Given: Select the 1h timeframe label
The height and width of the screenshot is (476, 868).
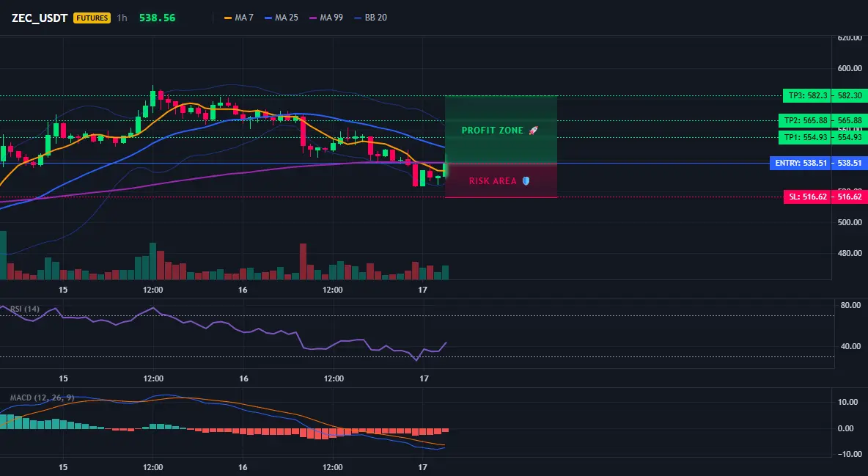Looking at the screenshot, I should [122, 18].
